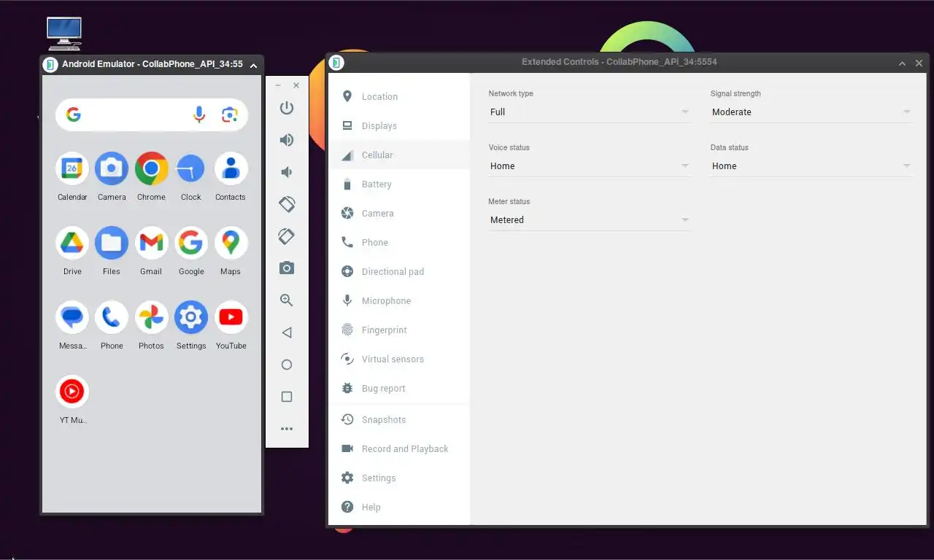This screenshot has height=560, width=934.
Task: Open the Voice status dropdown
Action: [589, 166]
